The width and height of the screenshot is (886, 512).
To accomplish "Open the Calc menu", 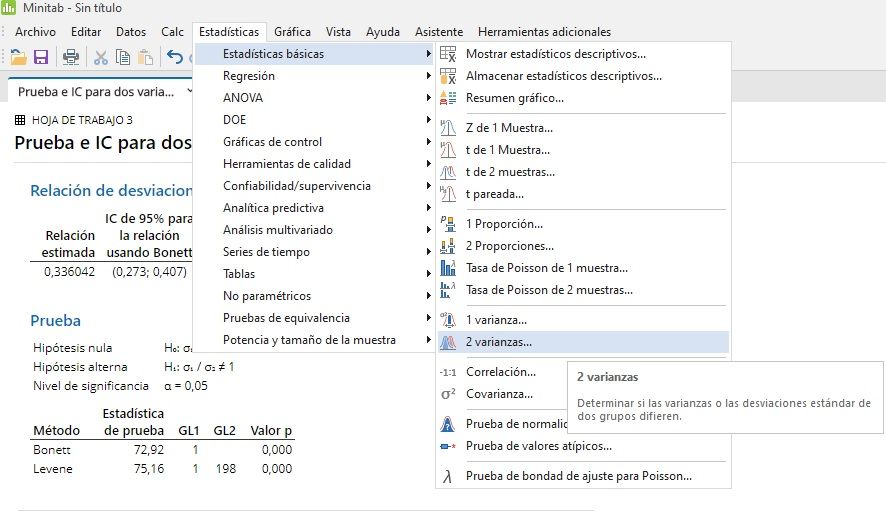I will click(172, 32).
